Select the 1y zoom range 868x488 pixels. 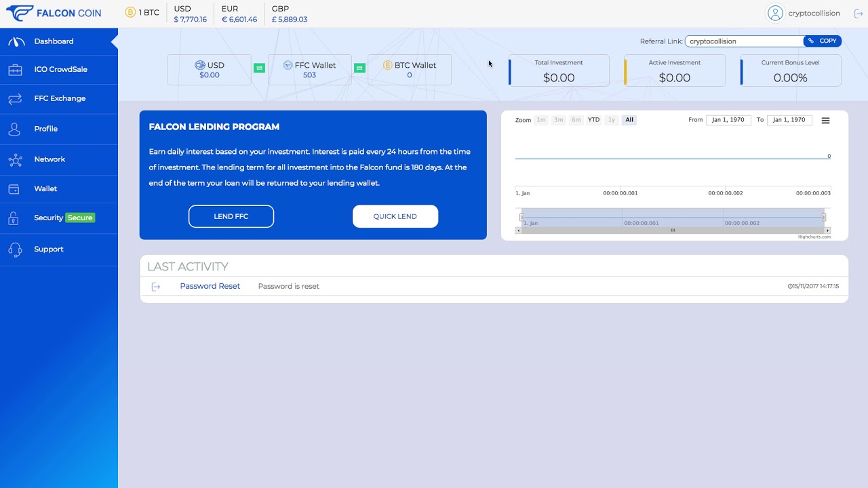pyautogui.click(x=612, y=120)
